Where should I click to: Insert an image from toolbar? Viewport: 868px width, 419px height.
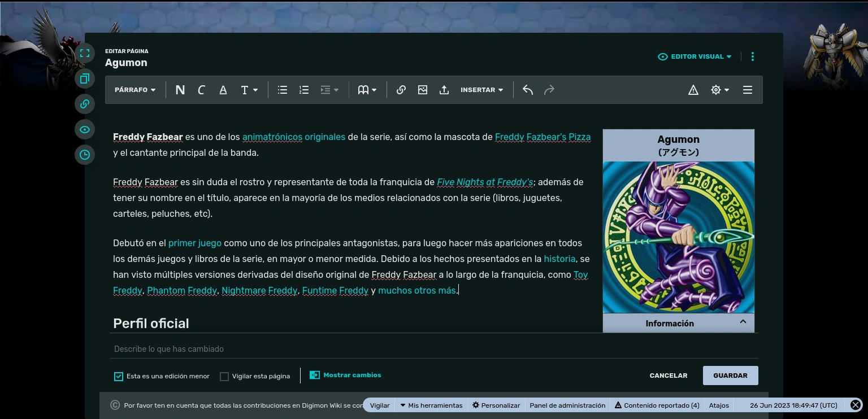(x=423, y=90)
